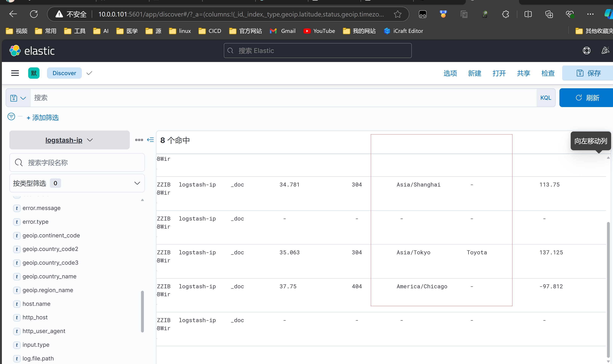Open the 共享 share menu
The width and height of the screenshot is (613, 364).
click(x=523, y=73)
